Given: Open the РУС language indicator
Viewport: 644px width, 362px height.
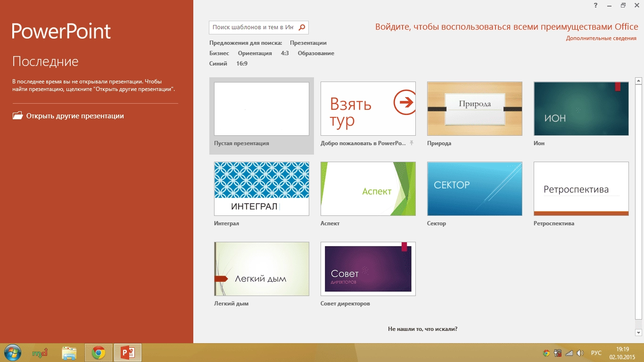Looking at the screenshot, I should 596,353.
